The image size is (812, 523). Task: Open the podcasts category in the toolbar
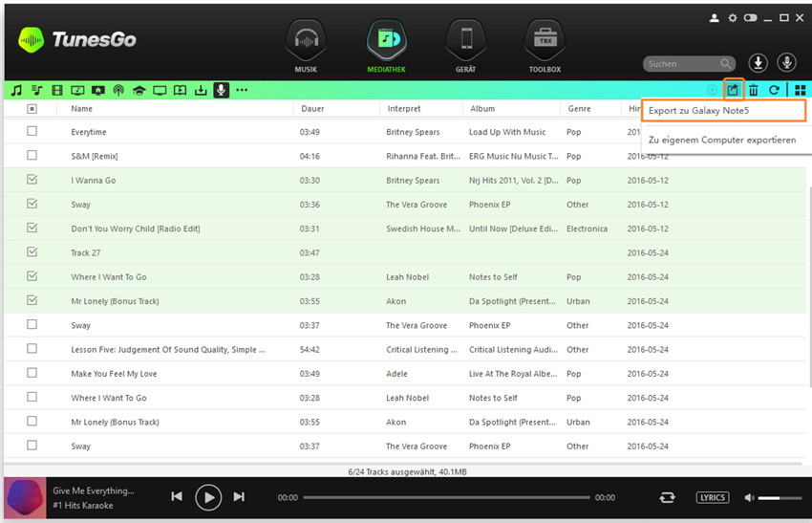[118, 90]
